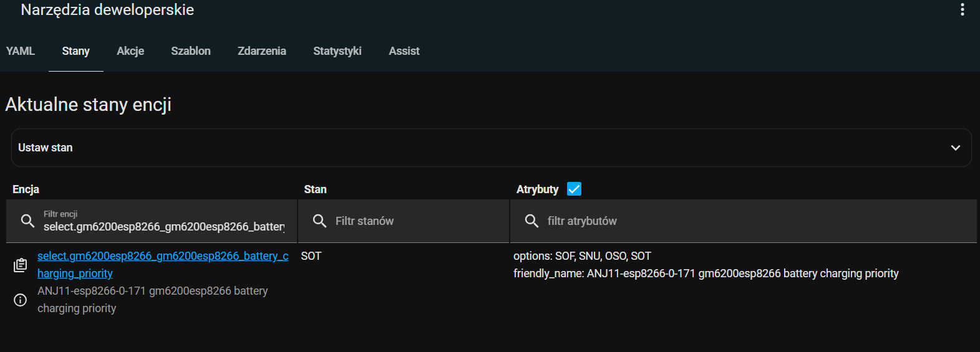Image resolution: width=980 pixels, height=352 pixels.
Task: Focus the filtr atrybutów input
Action: (x=749, y=221)
